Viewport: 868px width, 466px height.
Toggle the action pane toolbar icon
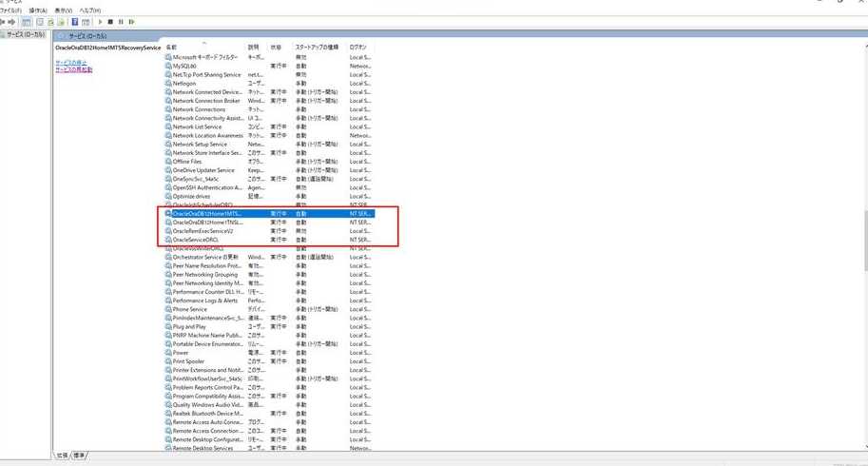[x=86, y=22]
